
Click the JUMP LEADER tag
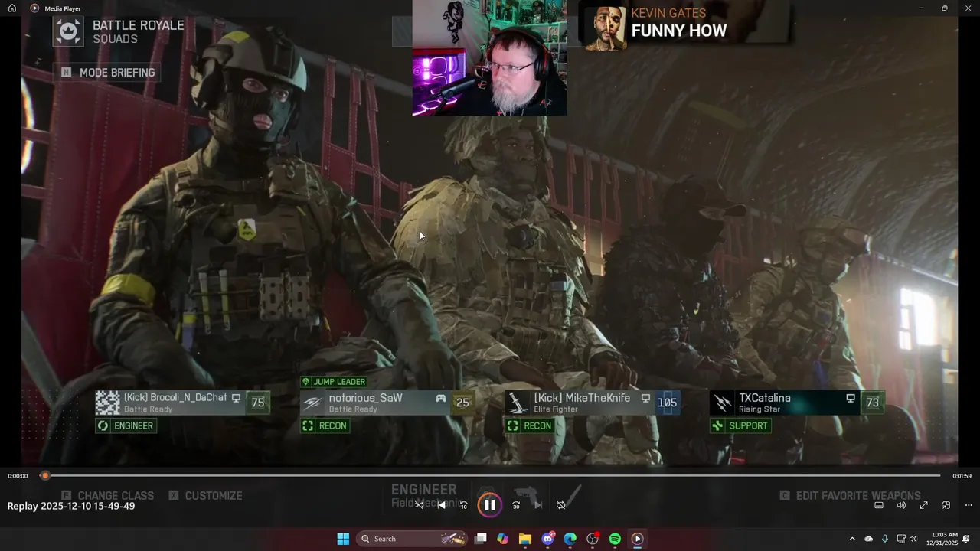tap(334, 382)
